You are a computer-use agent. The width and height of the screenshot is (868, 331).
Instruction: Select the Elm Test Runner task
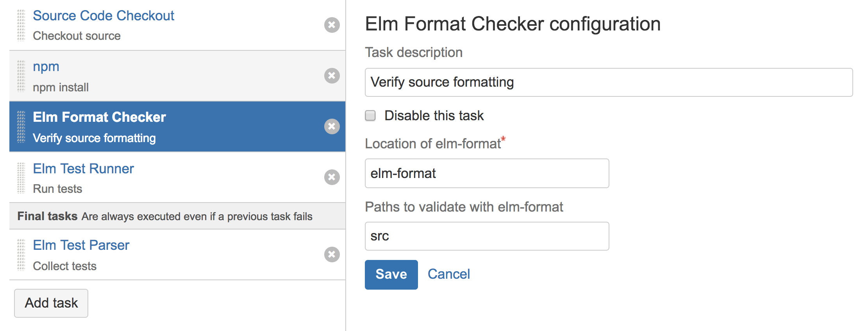click(83, 169)
